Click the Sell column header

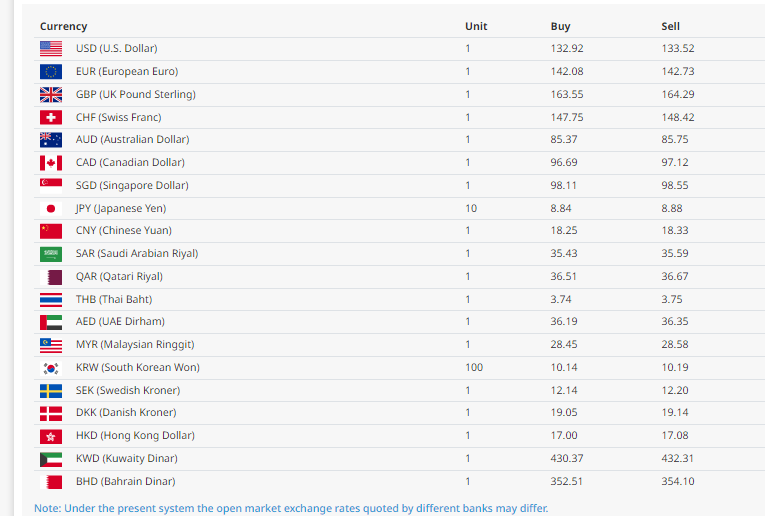pos(670,26)
